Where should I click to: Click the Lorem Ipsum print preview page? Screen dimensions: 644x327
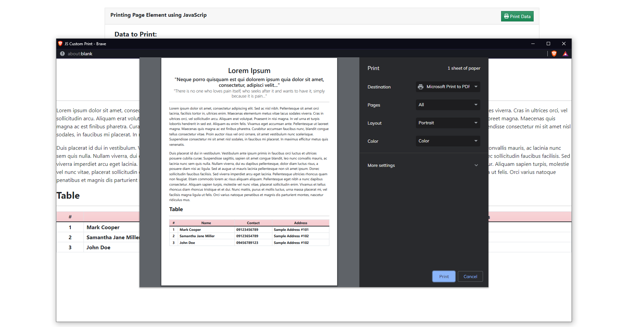coord(249,168)
